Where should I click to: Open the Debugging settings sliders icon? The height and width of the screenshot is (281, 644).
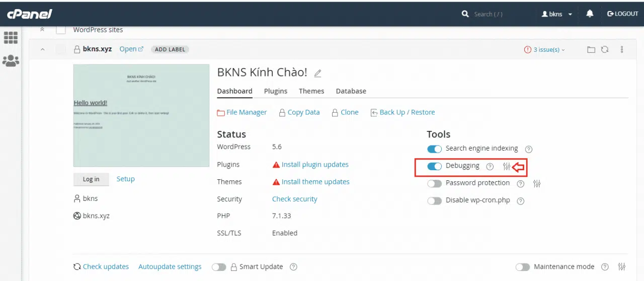click(506, 167)
